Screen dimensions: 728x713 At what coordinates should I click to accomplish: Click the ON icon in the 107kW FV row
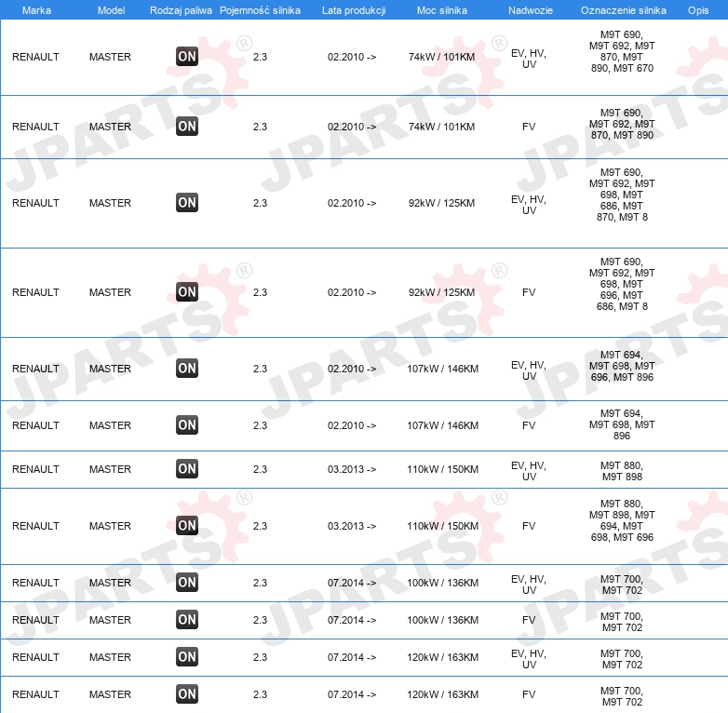pos(187,425)
